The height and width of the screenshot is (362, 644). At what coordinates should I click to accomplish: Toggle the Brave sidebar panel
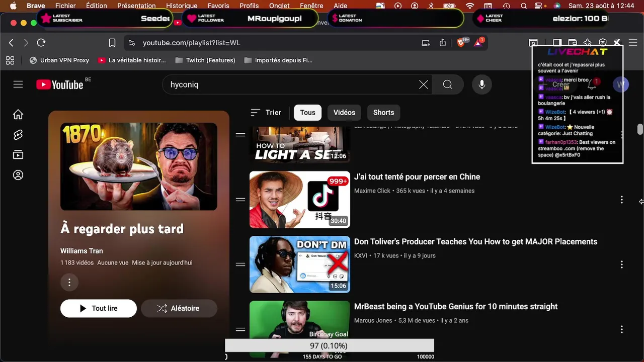(x=557, y=43)
